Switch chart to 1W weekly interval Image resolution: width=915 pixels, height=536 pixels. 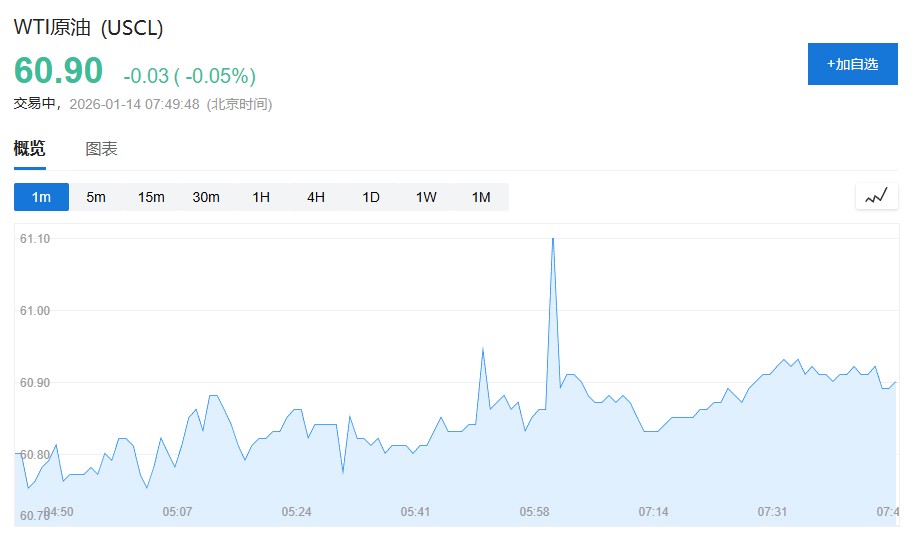[426, 197]
